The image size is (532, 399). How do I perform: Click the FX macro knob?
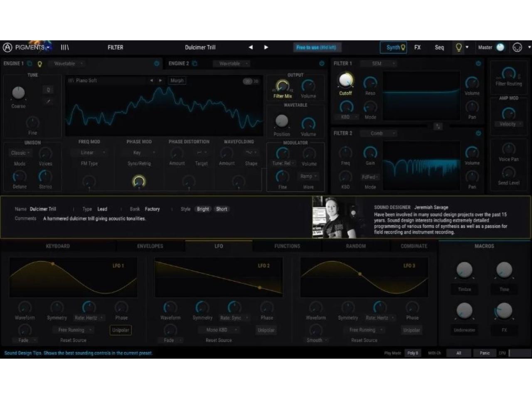(x=504, y=311)
